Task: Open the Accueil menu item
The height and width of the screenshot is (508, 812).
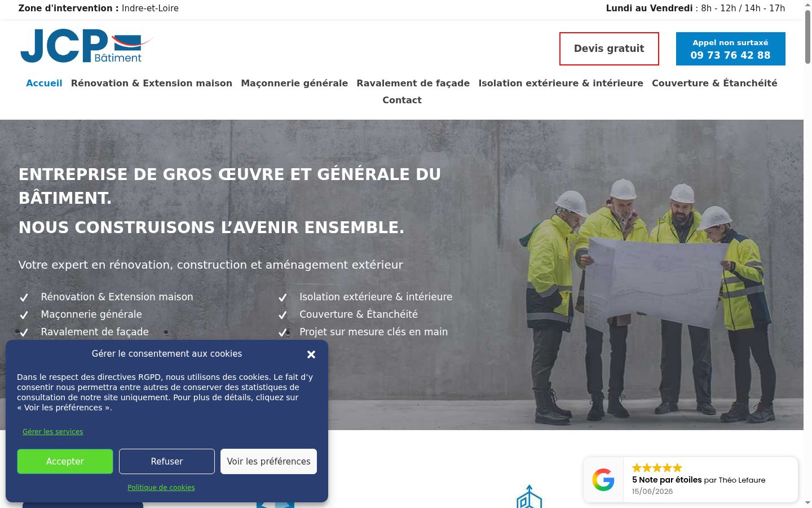Action: [44, 83]
